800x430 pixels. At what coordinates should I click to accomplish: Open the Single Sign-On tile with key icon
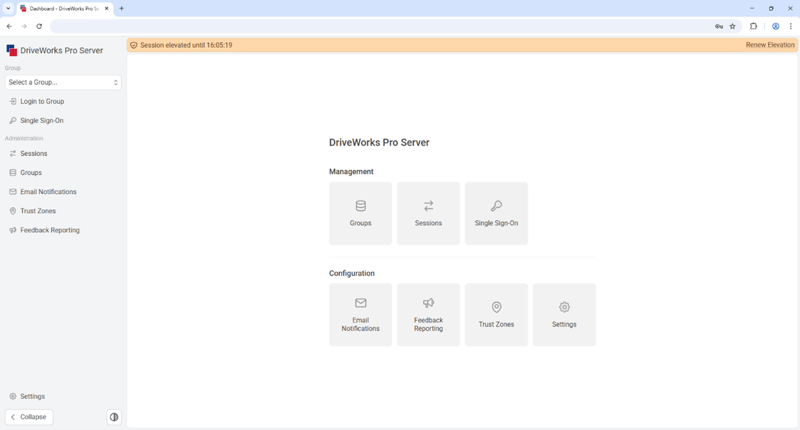pos(496,213)
